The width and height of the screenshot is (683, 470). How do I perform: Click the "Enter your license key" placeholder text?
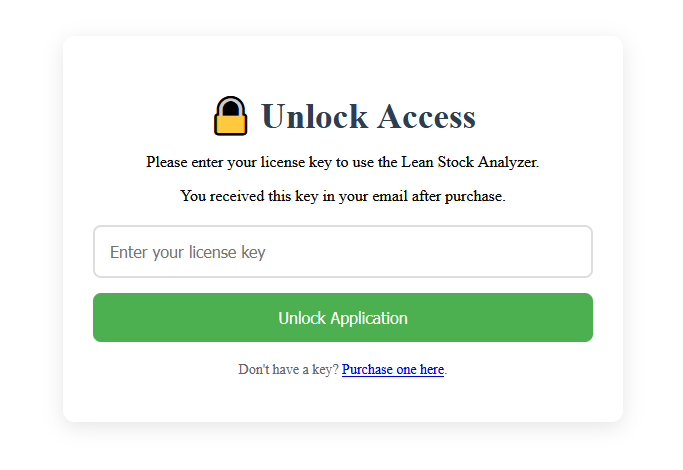tap(188, 252)
